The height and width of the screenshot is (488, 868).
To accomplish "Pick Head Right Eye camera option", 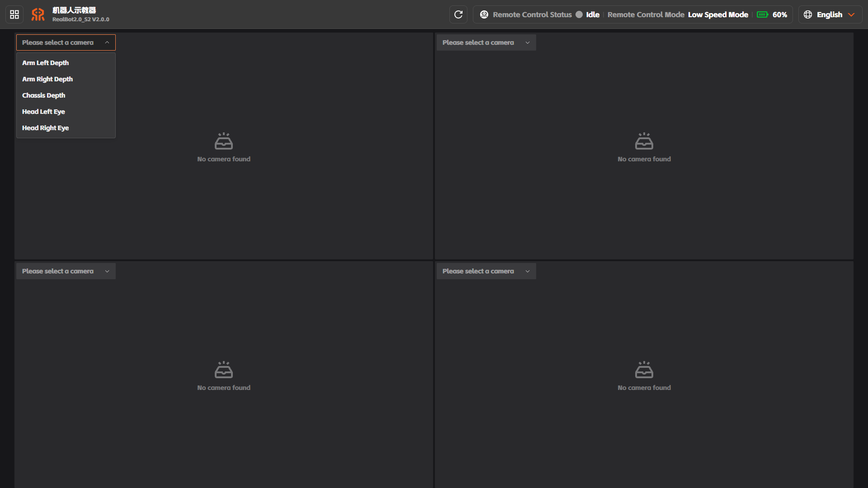I will (66, 128).
